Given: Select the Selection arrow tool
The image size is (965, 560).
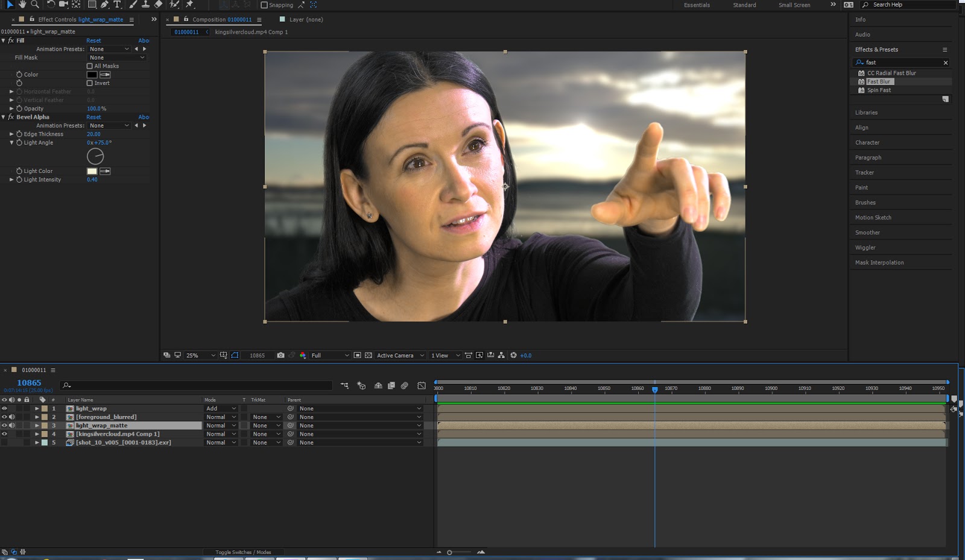Looking at the screenshot, I should pyautogui.click(x=10, y=5).
